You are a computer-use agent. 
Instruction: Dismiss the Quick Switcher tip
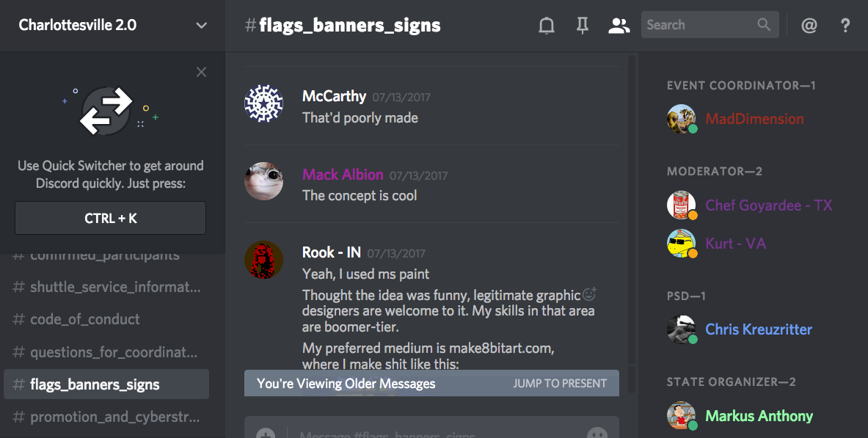coord(202,72)
